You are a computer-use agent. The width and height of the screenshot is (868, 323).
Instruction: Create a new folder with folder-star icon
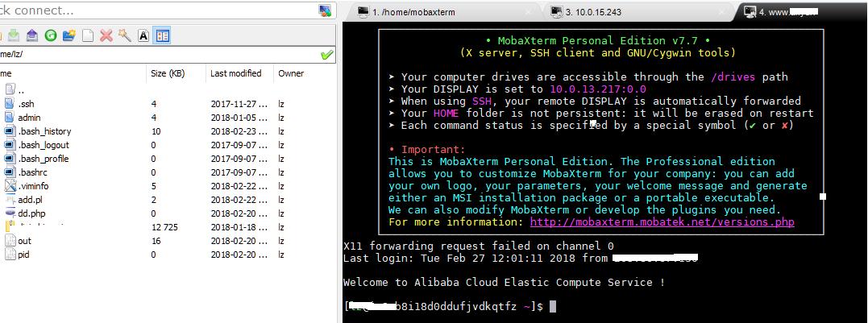coord(69,36)
